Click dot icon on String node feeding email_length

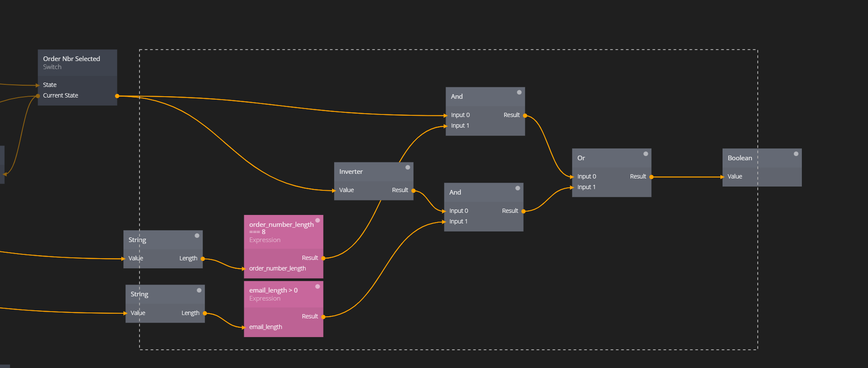[x=199, y=290]
